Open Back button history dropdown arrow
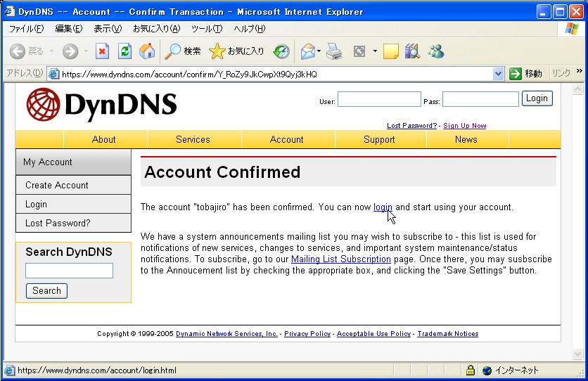Image resolution: width=588 pixels, height=381 pixels. [51, 51]
